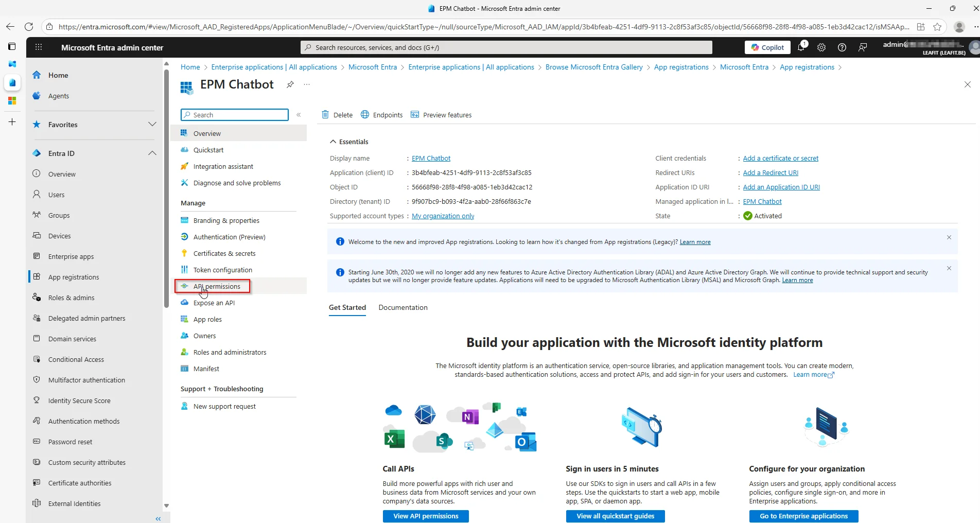This screenshot has height=523, width=980.
Task: Open the notifications bell
Action: [801, 47]
